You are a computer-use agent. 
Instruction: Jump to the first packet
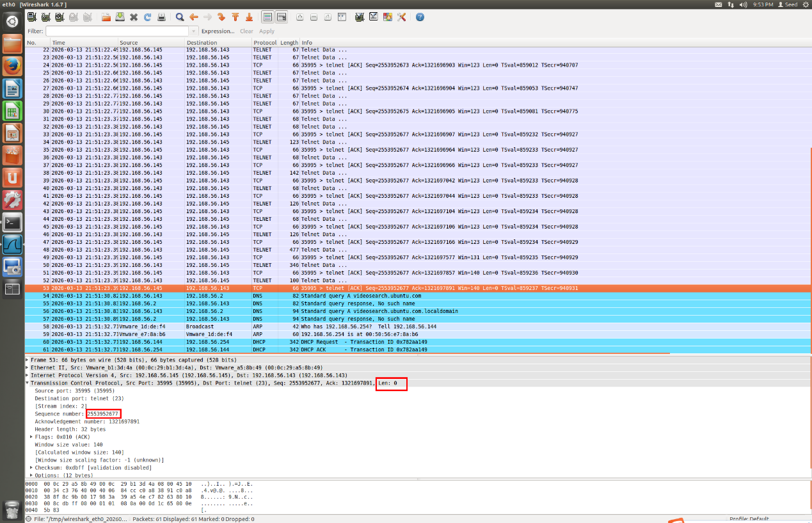235,17
